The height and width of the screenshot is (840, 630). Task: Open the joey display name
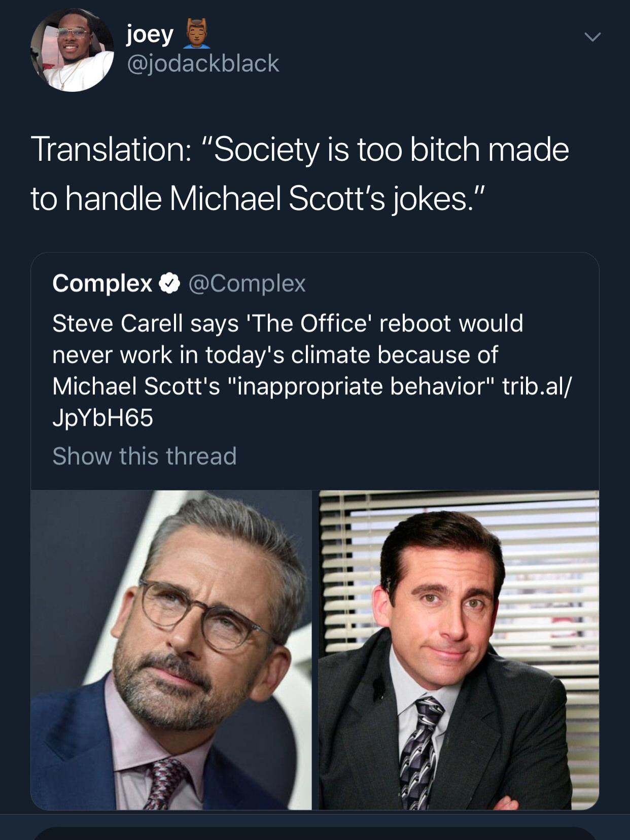point(150,34)
